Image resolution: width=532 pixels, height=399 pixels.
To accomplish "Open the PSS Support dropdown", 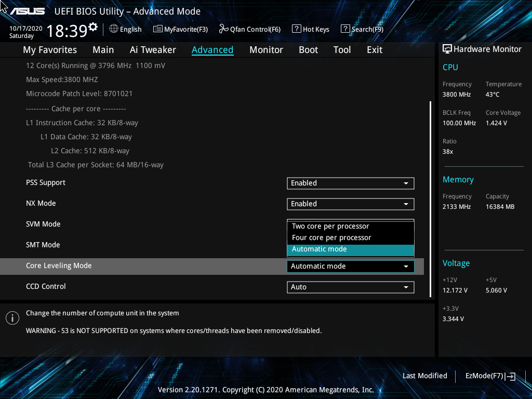I will point(351,183).
